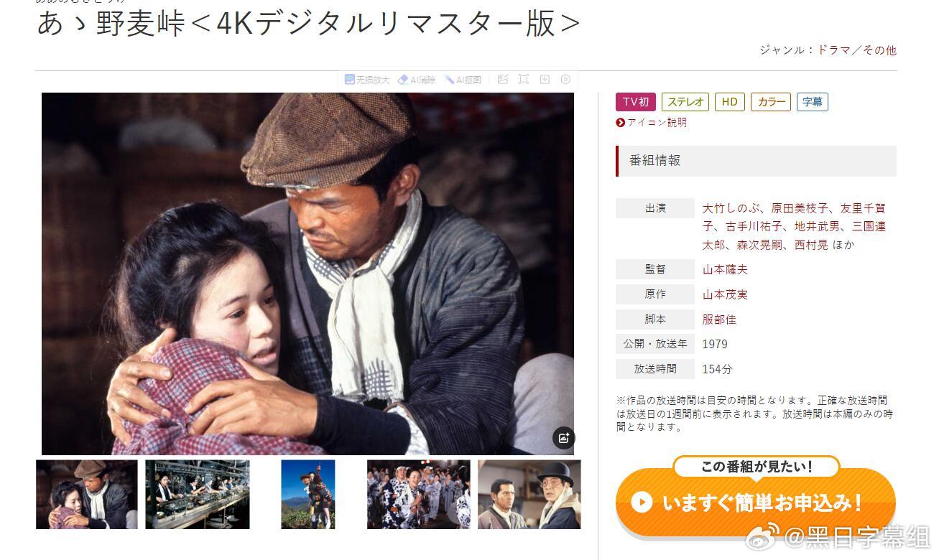Select the mountain piggyback thumbnail

(307, 495)
